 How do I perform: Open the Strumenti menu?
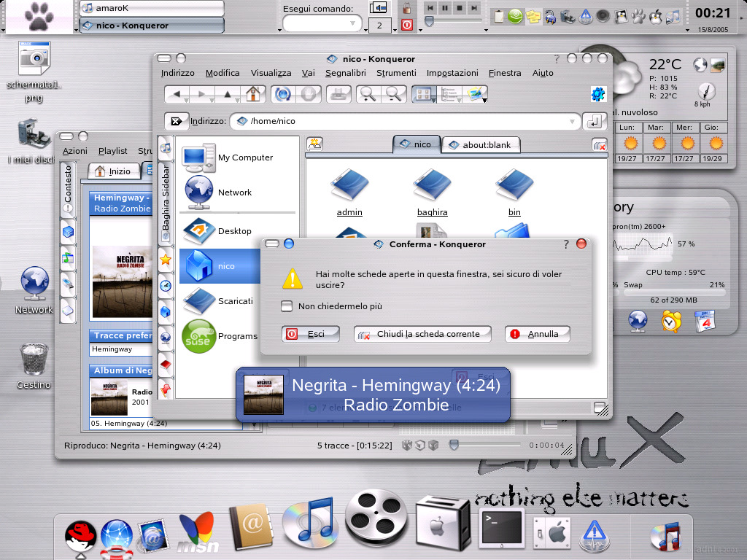tap(396, 73)
